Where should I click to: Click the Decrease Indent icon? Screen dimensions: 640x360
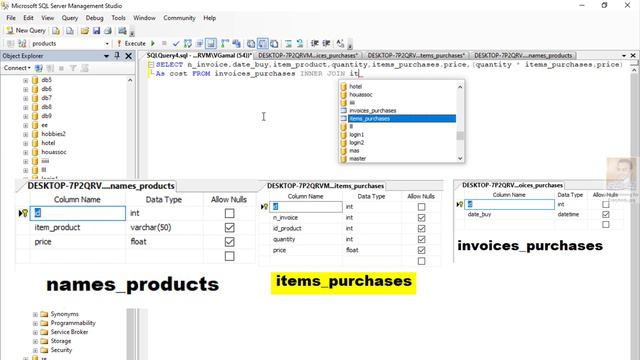[315, 43]
